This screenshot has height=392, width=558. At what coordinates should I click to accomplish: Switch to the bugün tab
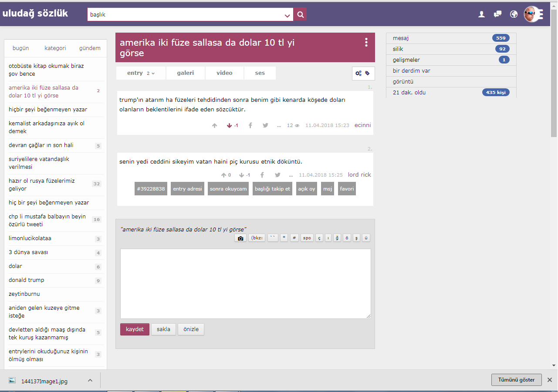(21, 48)
